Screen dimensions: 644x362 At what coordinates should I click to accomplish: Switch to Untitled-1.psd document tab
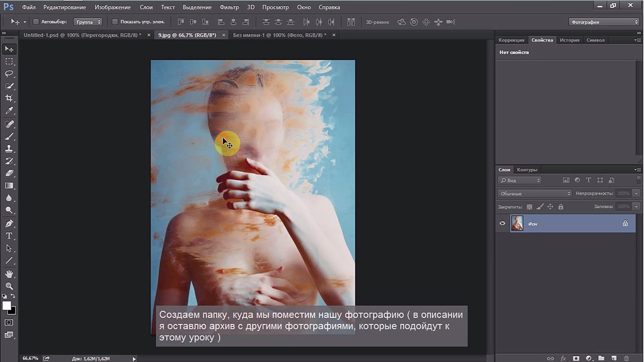pyautogui.click(x=82, y=35)
